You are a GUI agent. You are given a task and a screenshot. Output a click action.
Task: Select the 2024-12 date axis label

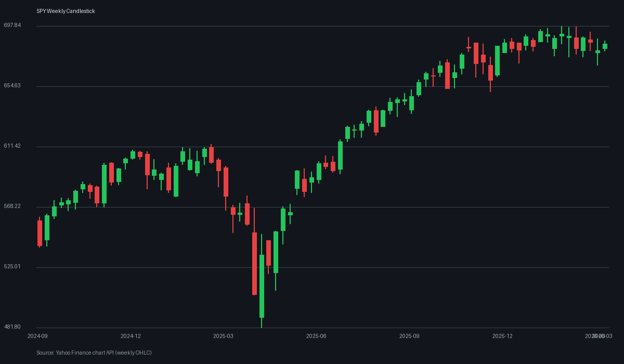point(131,336)
